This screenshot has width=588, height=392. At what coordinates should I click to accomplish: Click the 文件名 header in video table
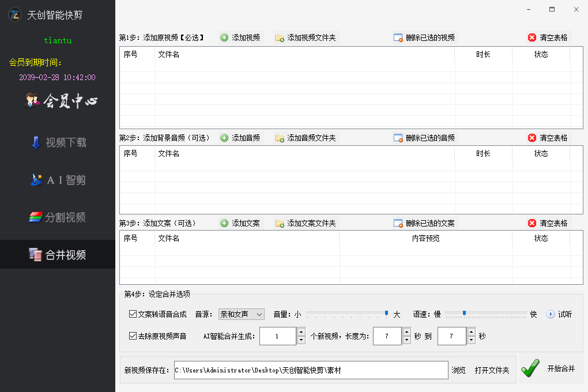[168, 54]
